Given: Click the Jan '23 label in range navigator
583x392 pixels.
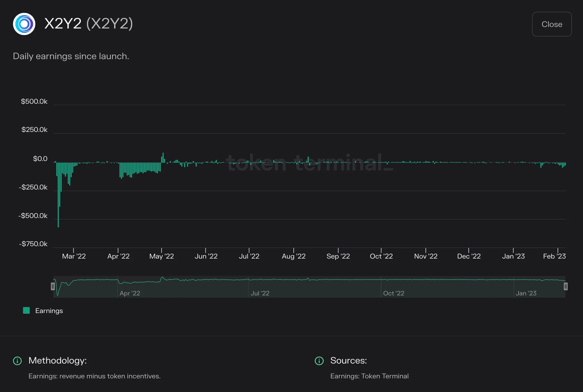Looking at the screenshot, I should pos(526,293).
